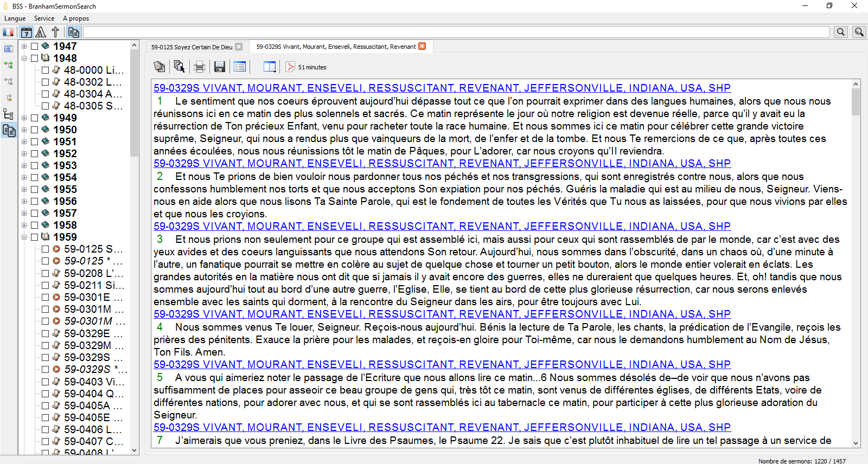
Task: Expand the 1947 year node
Action: [x=24, y=46]
